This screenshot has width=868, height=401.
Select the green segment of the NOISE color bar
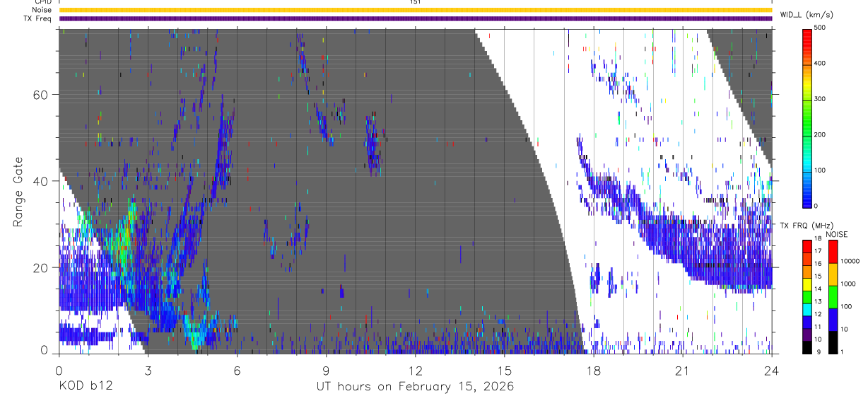coord(832,297)
